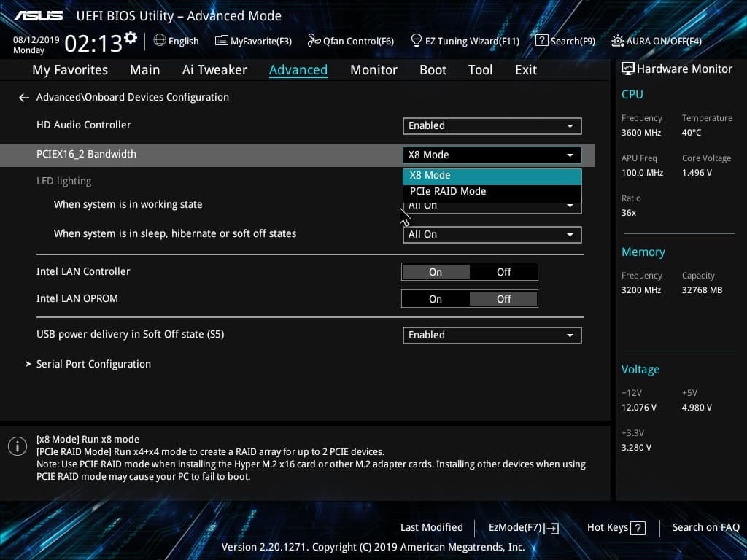Click the CPU Temperature 40°C value
The width and height of the screenshot is (747, 560).
pos(692,133)
